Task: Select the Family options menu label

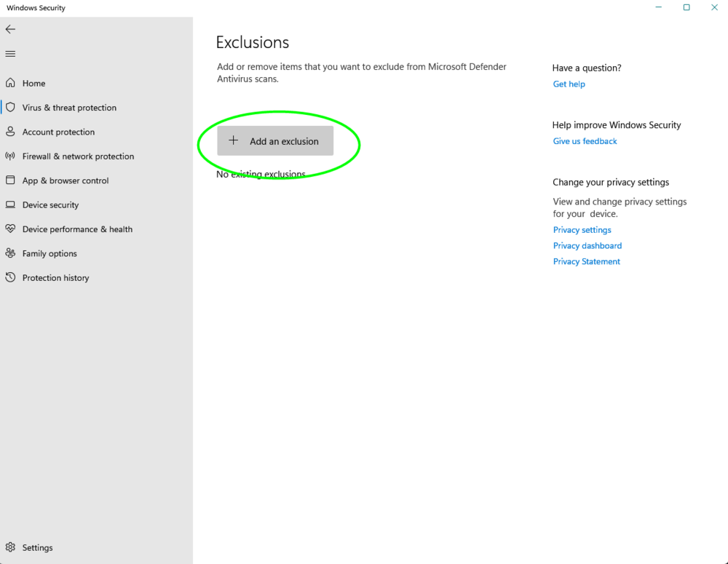Action: coord(50,253)
